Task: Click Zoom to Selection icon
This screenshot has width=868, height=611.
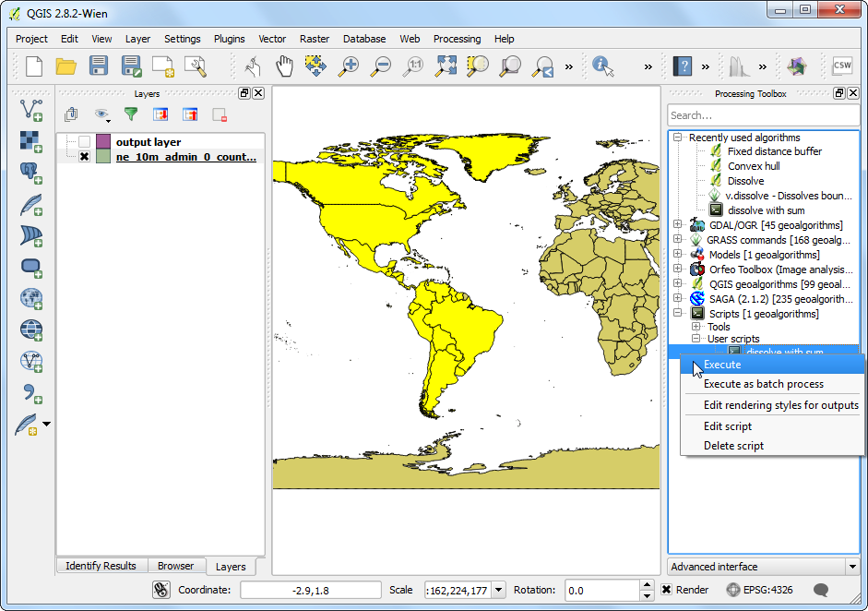Action: (x=478, y=66)
